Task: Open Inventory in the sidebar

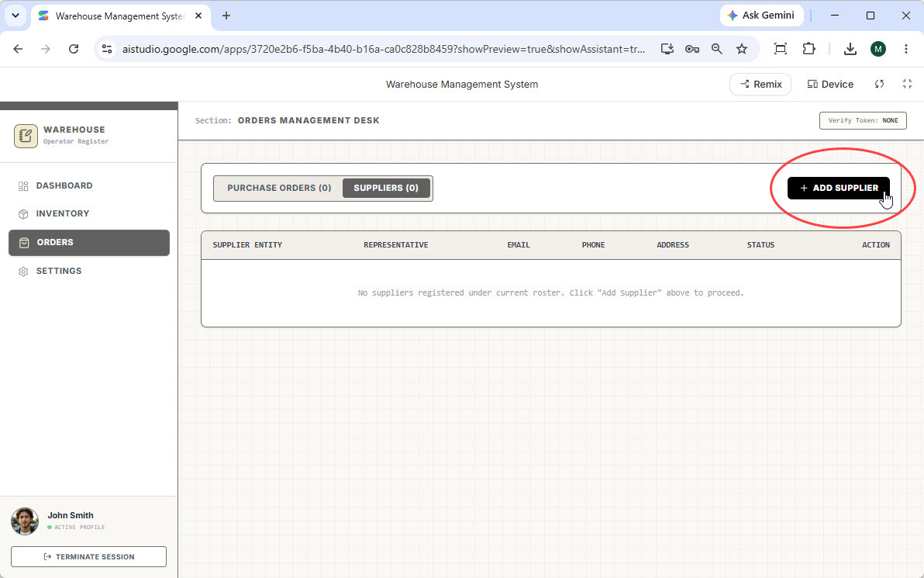Action: pos(89,213)
